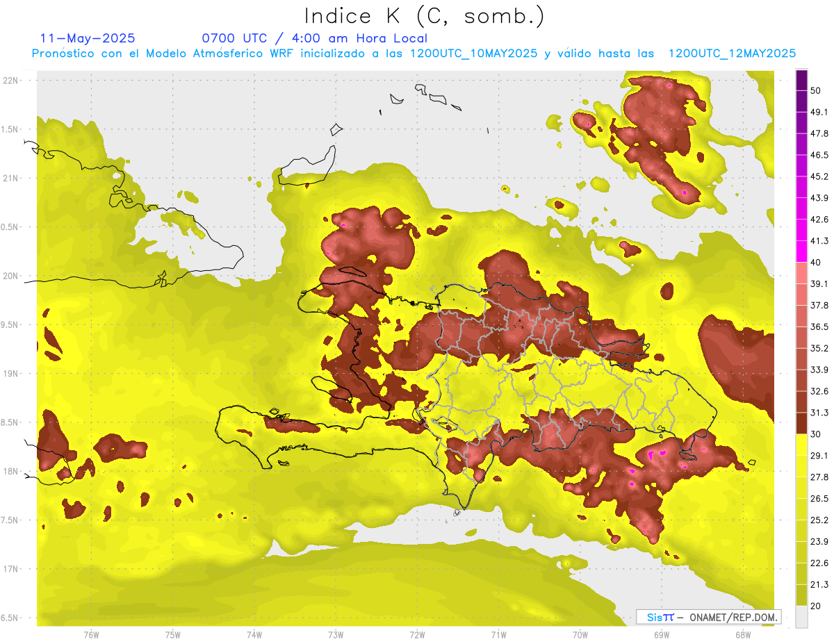The image size is (834, 644).
Task: Click the color scale value 27.8
Action: click(x=819, y=477)
